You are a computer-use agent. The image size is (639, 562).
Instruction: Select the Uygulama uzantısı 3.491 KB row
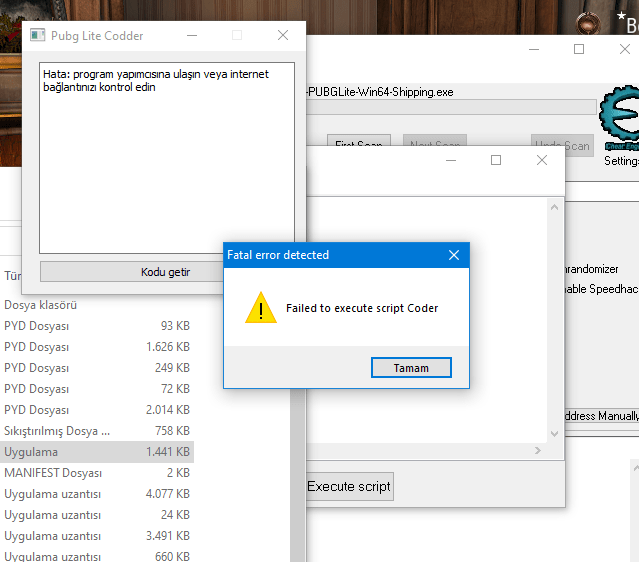coord(97,536)
